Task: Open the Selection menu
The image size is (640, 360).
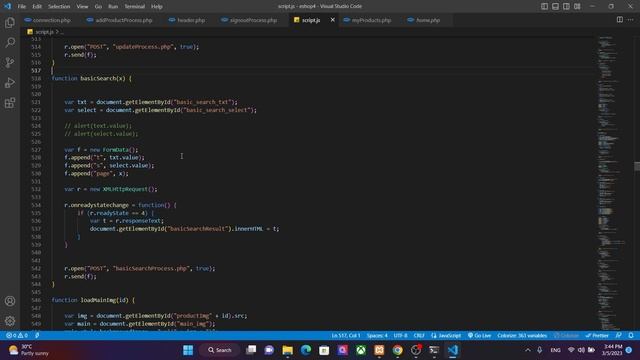Action: (59, 6)
